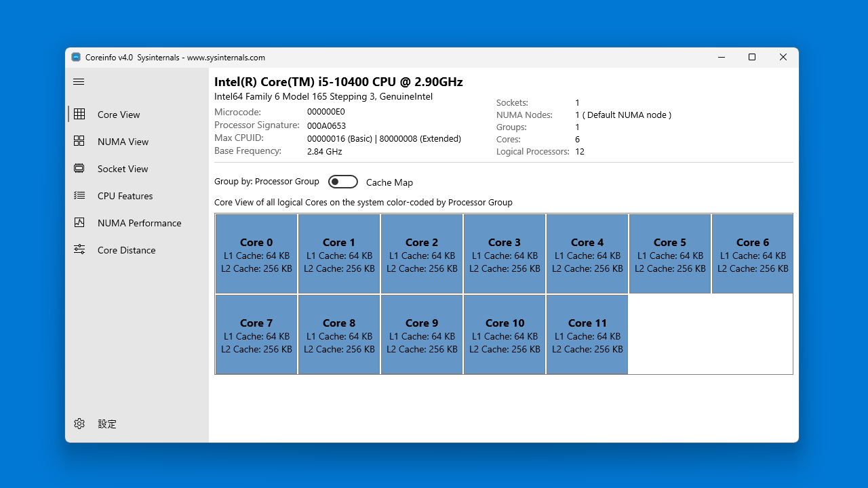Enable the Cache Map toggle

(343, 182)
